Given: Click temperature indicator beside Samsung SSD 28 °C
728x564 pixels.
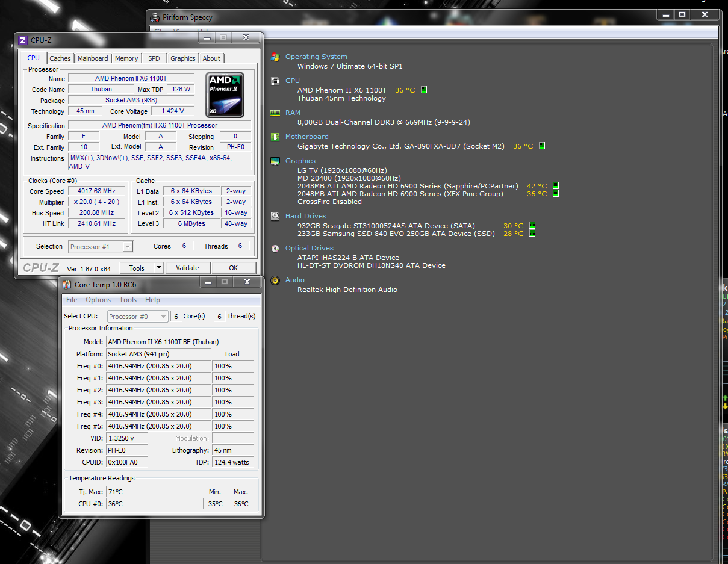Looking at the screenshot, I should click(x=532, y=234).
